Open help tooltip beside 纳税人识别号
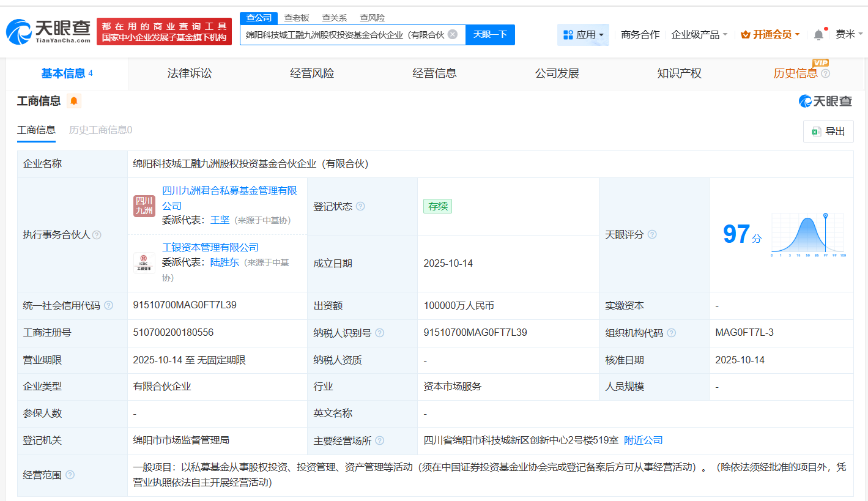868x501 pixels. tap(380, 333)
